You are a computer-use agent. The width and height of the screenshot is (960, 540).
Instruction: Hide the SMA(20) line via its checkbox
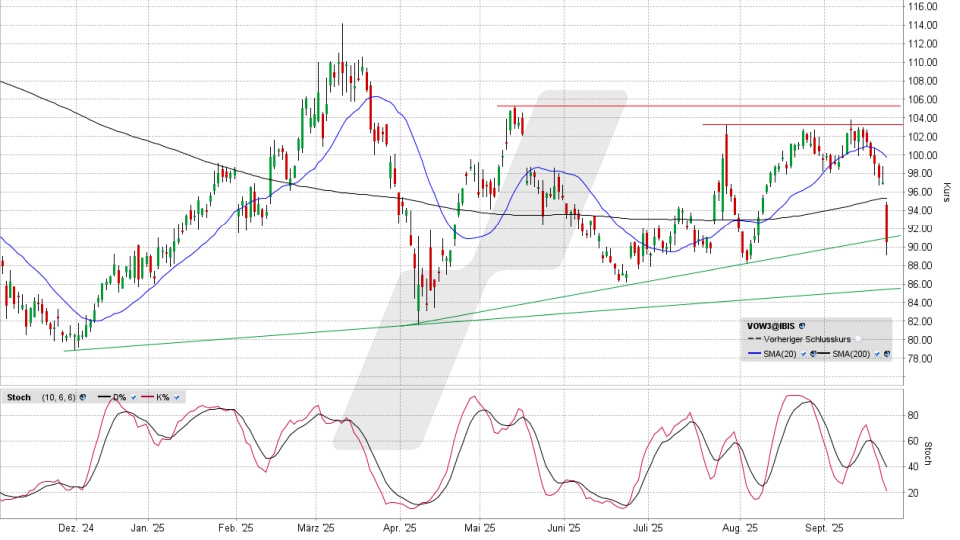click(x=803, y=354)
